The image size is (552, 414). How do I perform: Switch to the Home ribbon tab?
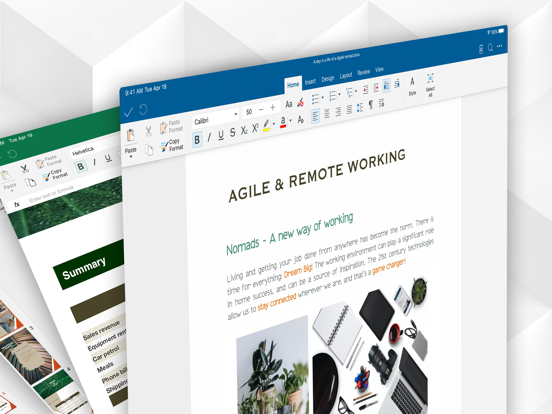[x=293, y=85]
